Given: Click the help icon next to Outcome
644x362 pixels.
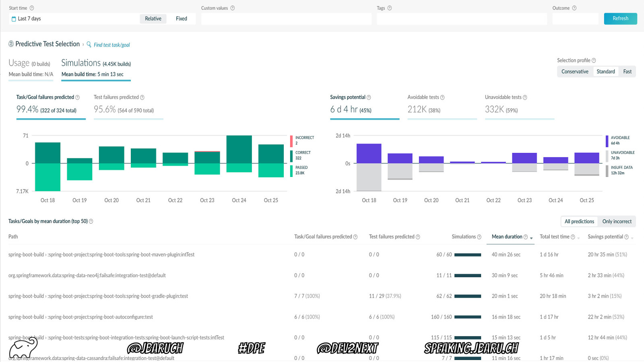Looking at the screenshot, I should tap(574, 8).
